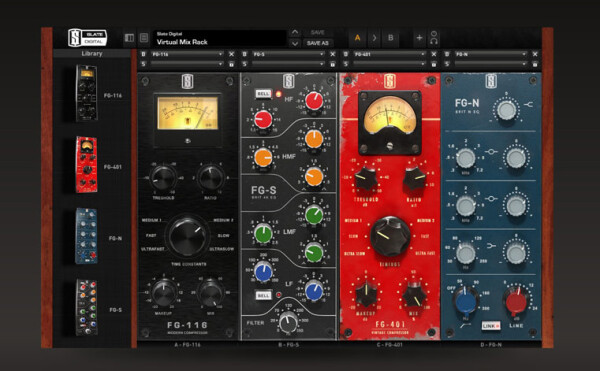Viewport: 600px width, 371px height.
Task: Click the FG-116 Threshold knob
Action: click(x=163, y=178)
